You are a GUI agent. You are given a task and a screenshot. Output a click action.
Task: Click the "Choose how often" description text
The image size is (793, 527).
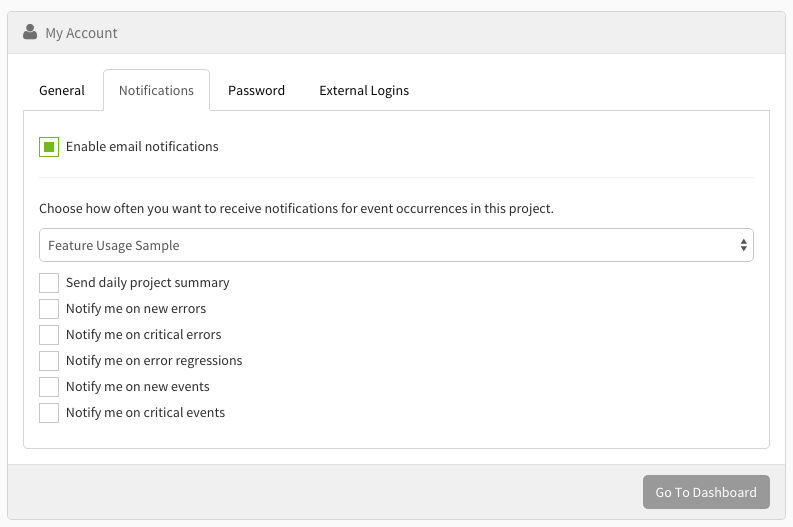tap(296, 209)
